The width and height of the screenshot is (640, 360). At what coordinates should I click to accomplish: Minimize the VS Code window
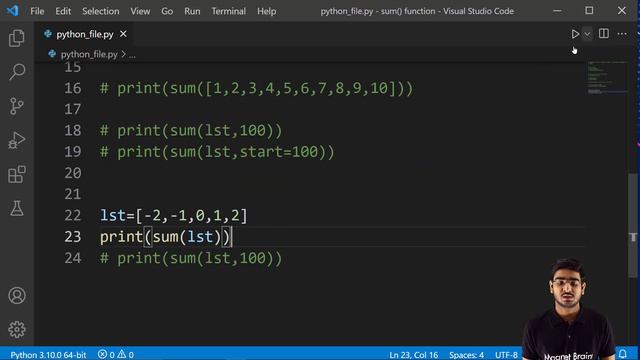(x=557, y=11)
